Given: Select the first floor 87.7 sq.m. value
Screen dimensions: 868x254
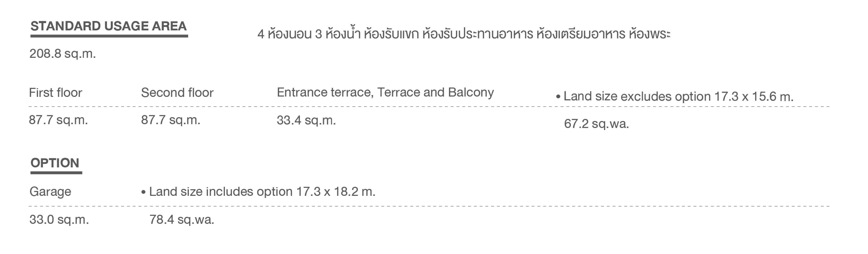Looking at the screenshot, I should [x=59, y=120].
